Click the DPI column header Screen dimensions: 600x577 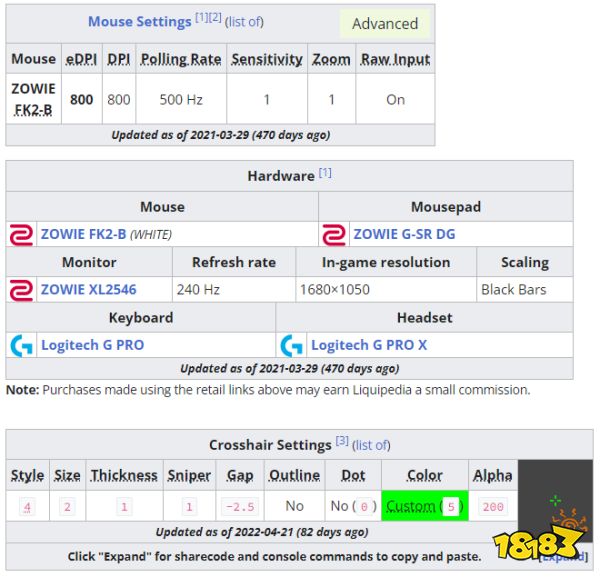(119, 59)
